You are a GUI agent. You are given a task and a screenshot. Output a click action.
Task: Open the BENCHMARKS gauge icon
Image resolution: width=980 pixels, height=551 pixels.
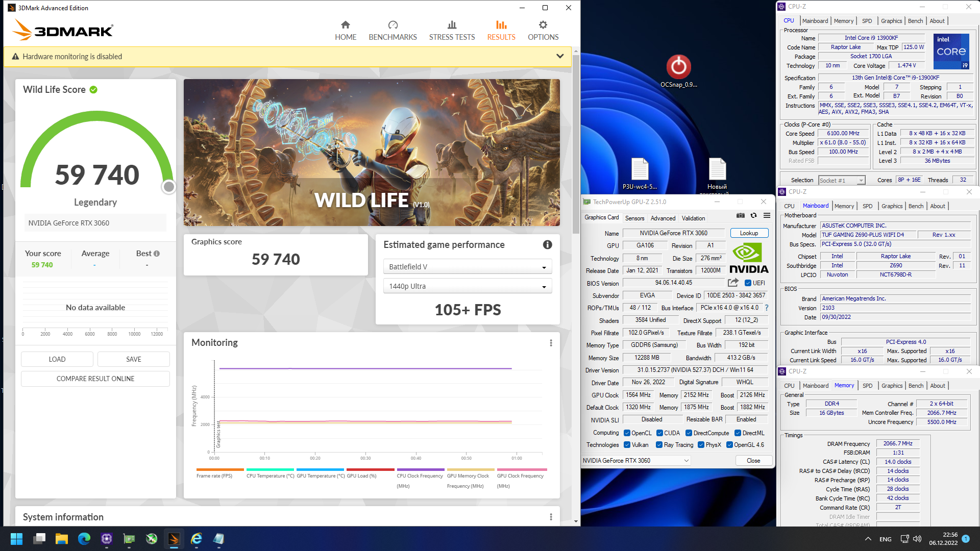[x=393, y=25]
